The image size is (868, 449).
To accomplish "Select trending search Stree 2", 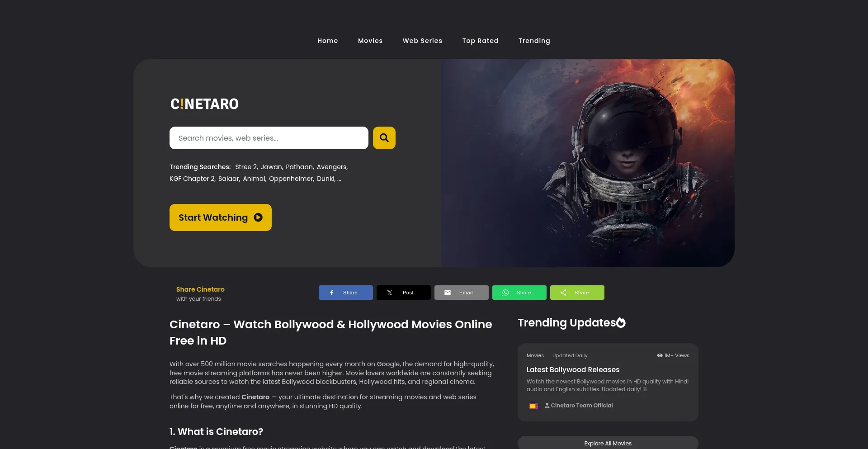I will coord(246,167).
